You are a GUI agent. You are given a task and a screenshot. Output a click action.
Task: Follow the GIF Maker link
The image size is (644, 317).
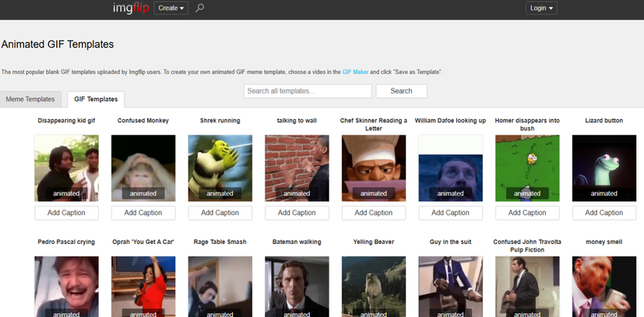click(x=355, y=72)
